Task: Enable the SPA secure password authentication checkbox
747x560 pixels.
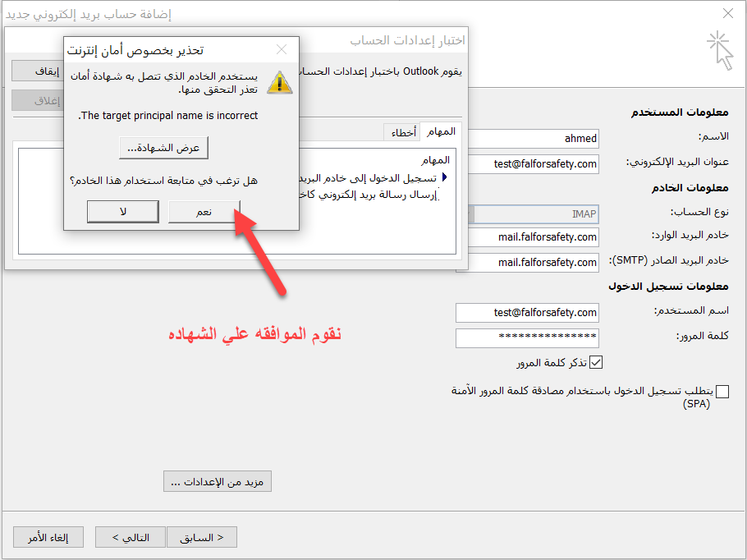Action: tap(722, 392)
